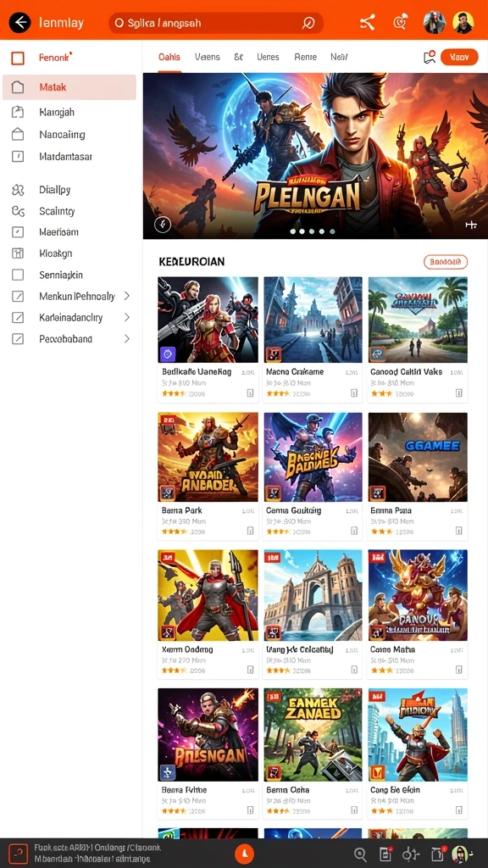Viewport: 488px width, 868px height.
Task: Expand the Karleinadanclry sidebar item
Action: pyautogui.click(x=127, y=317)
